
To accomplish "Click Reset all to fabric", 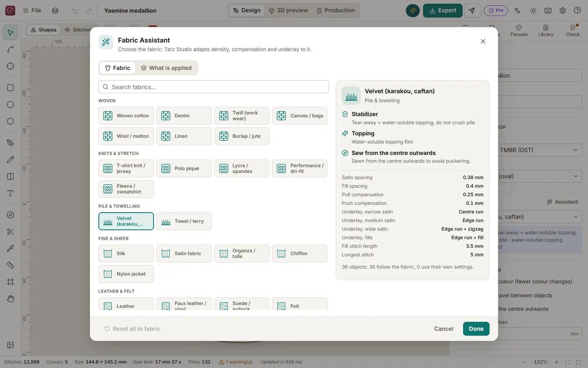I will tap(132, 329).
